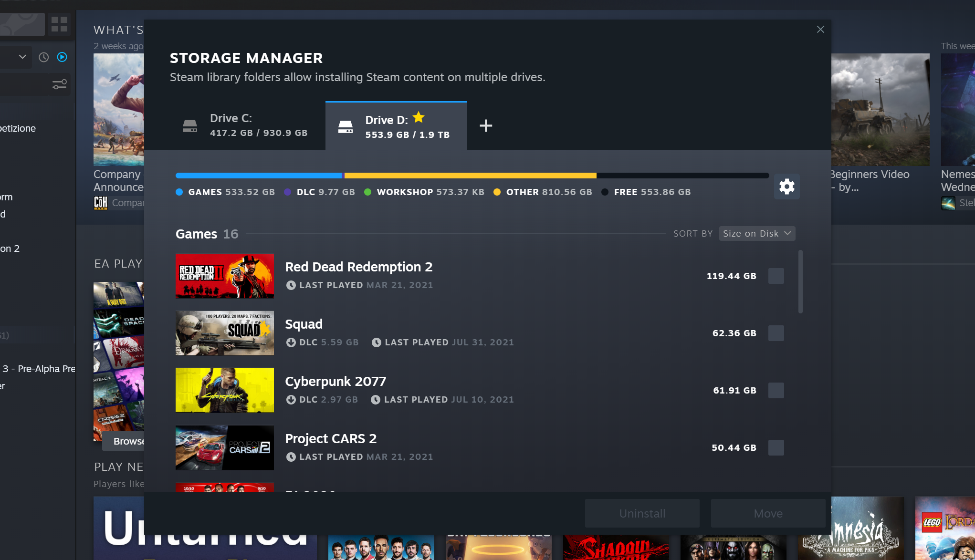Click the blue Games segment of storage bar
This screenshot has width=975, height=560.
[x=259, y=176]
